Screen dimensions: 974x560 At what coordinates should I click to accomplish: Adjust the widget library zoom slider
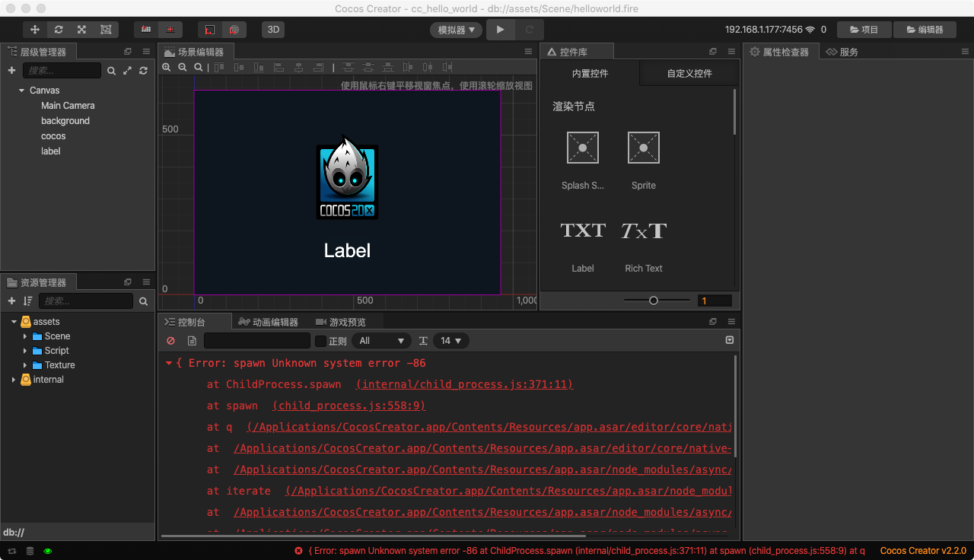[x=654, y=301]
